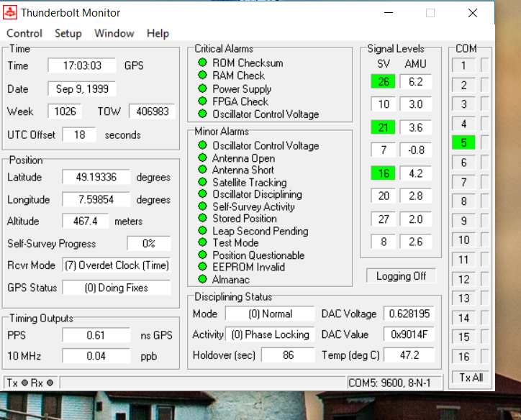Screen dimensions: 521x420
Task: Click the Tx All button
Action: pyautogui.click(x=471, y=378)
